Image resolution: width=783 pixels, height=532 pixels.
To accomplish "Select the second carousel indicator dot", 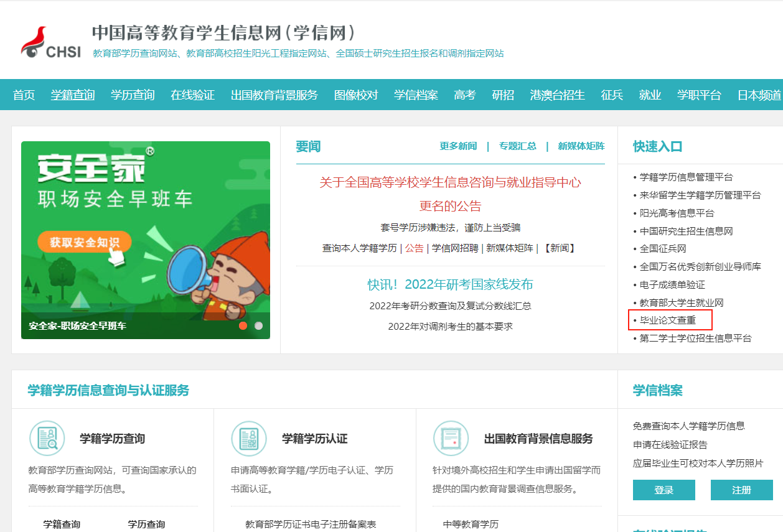I will coord(259,325).
